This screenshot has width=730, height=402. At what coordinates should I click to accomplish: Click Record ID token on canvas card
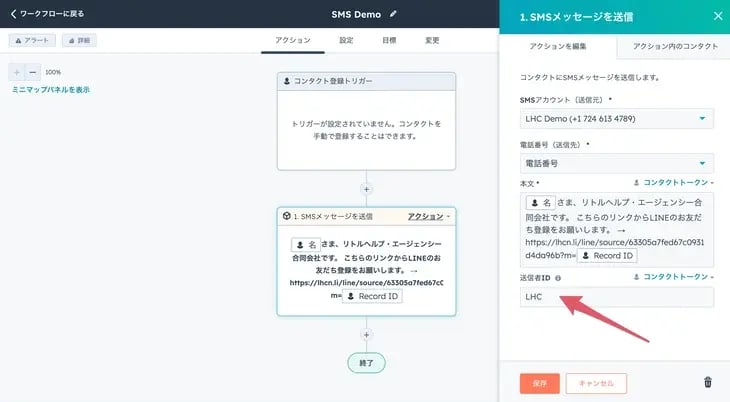tap(372, 296)
